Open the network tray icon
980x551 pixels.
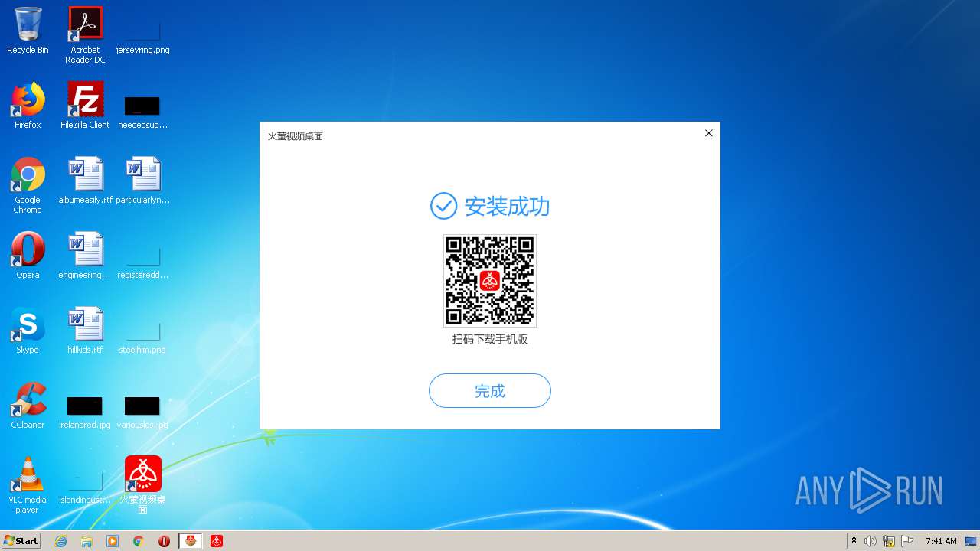[x=889, y=541]
